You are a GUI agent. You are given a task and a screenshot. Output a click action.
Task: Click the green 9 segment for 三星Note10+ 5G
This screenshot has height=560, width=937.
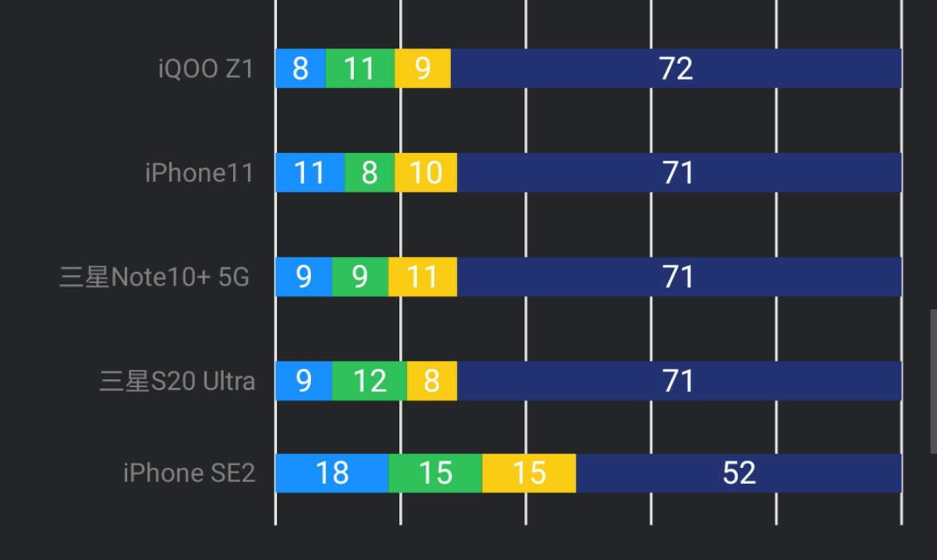(x=360, y=277)
